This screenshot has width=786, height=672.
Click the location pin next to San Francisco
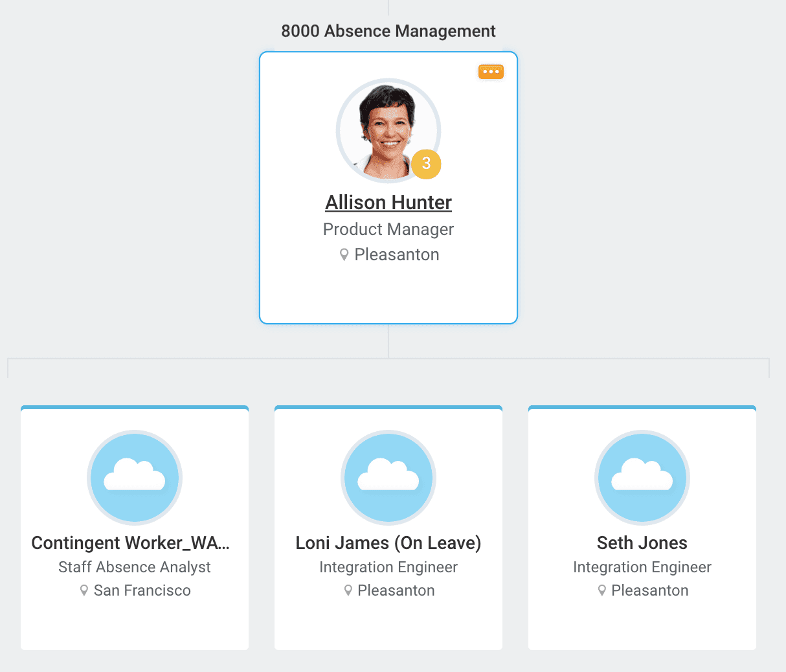pyautogui.click(x=84, y=590)
